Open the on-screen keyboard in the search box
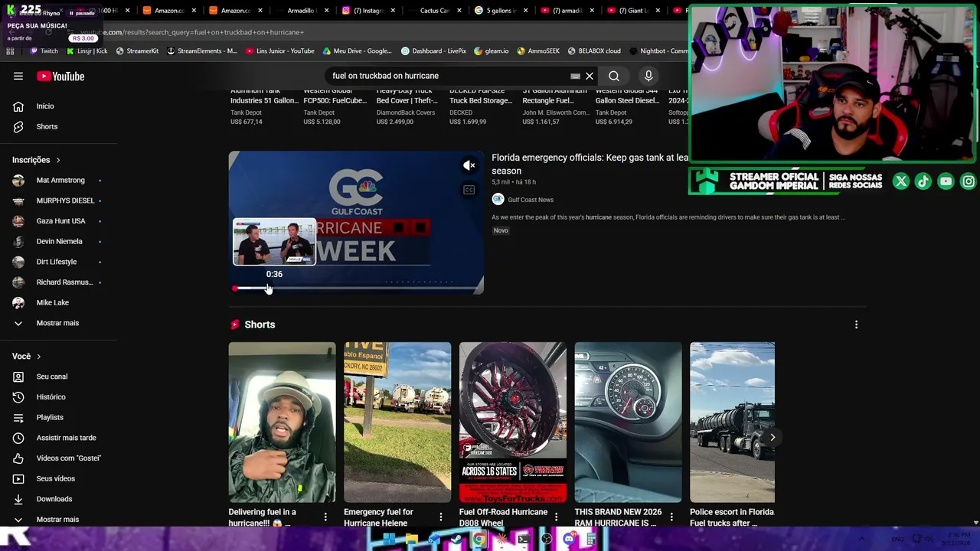This screenshot has height=551, width=980. 575,76
